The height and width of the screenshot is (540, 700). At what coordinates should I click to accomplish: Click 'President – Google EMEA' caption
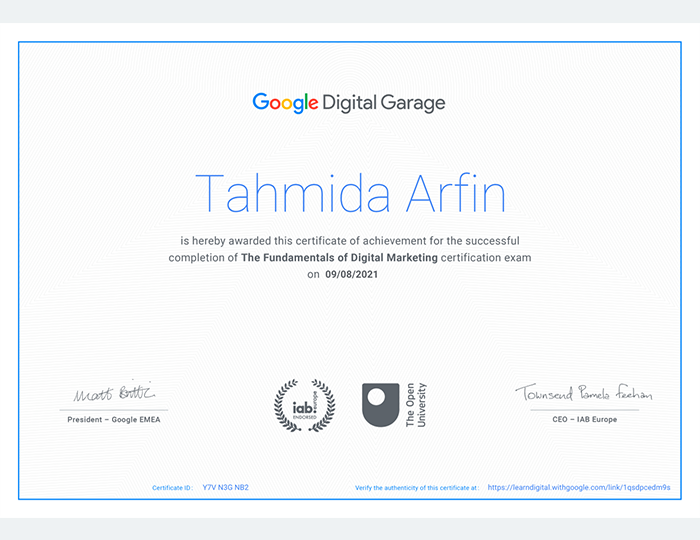114,420
